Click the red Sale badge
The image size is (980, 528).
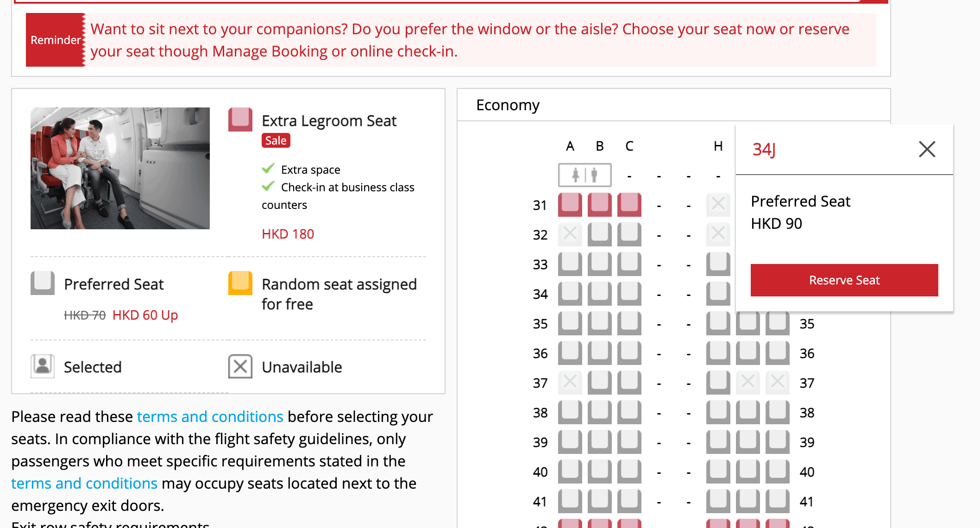point(276,141)
